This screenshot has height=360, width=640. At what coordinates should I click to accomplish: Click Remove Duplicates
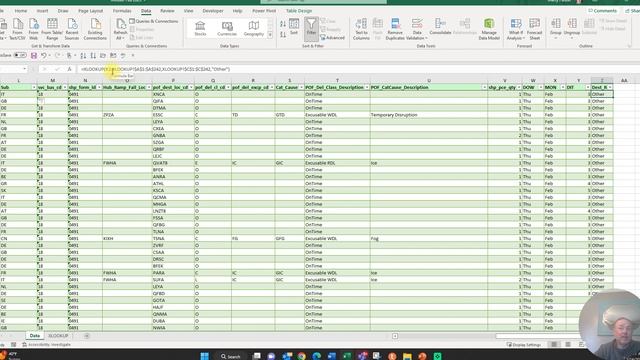pyautogui.click(x=395, y=29)
